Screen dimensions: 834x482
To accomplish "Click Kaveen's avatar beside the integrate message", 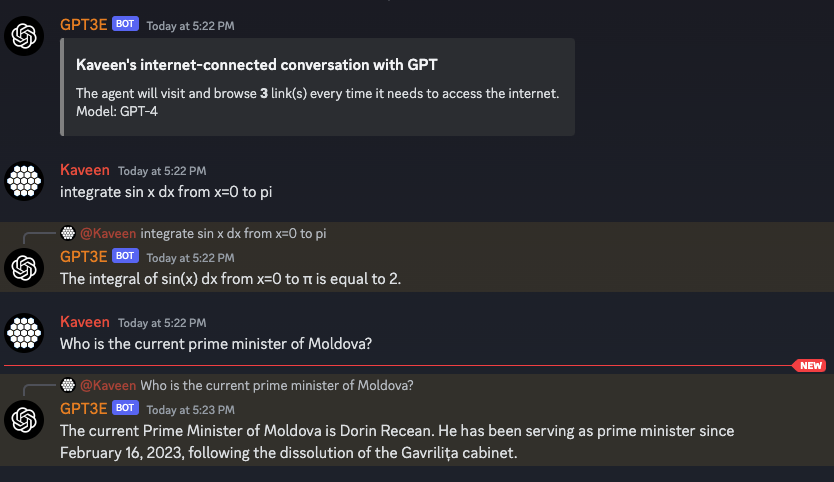I will (x=24, y=182).
